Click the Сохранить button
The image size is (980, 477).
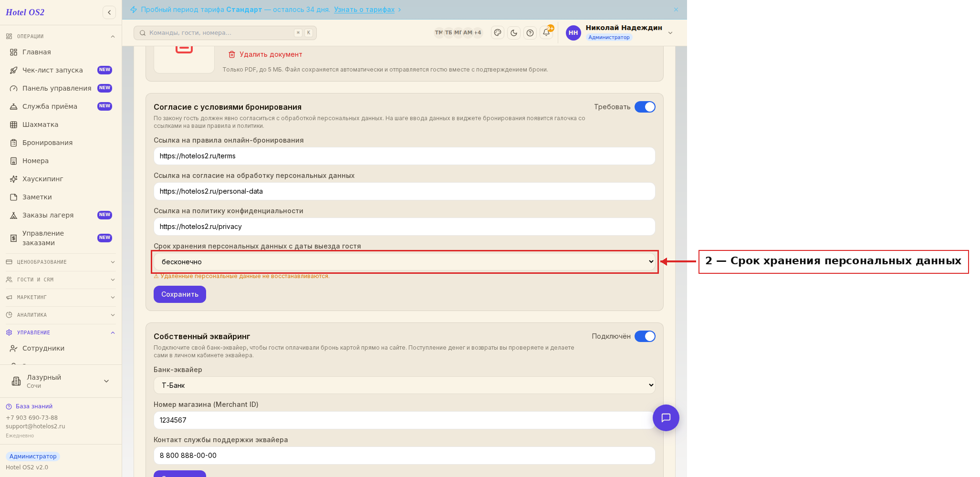pyautogui.click(x=180, y=294)
